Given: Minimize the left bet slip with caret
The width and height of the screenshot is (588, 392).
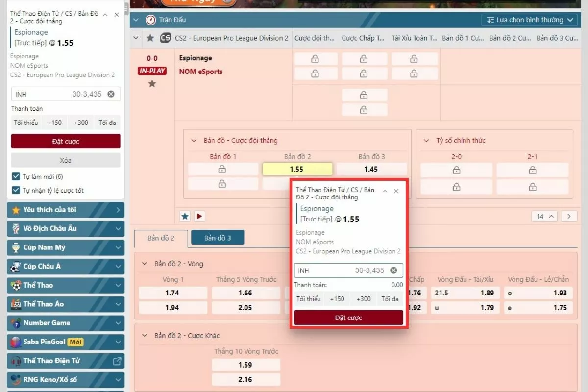Looking at the screenshot, I should [x=105, y=15].
